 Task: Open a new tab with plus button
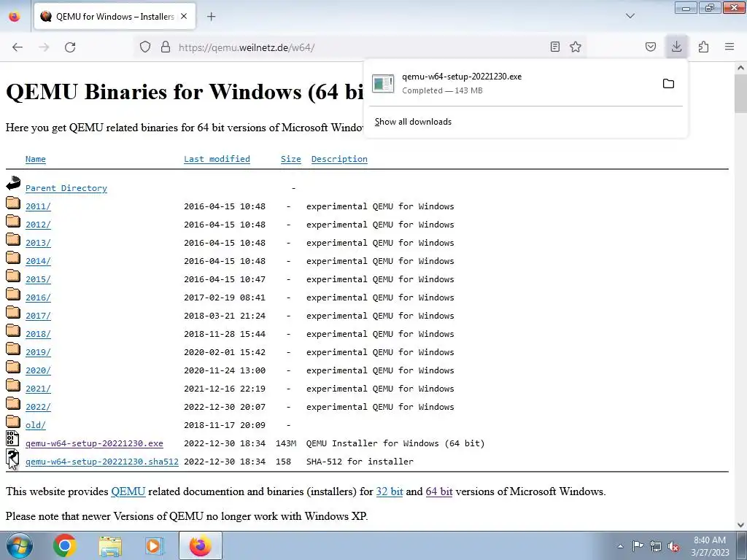point(211,17)
